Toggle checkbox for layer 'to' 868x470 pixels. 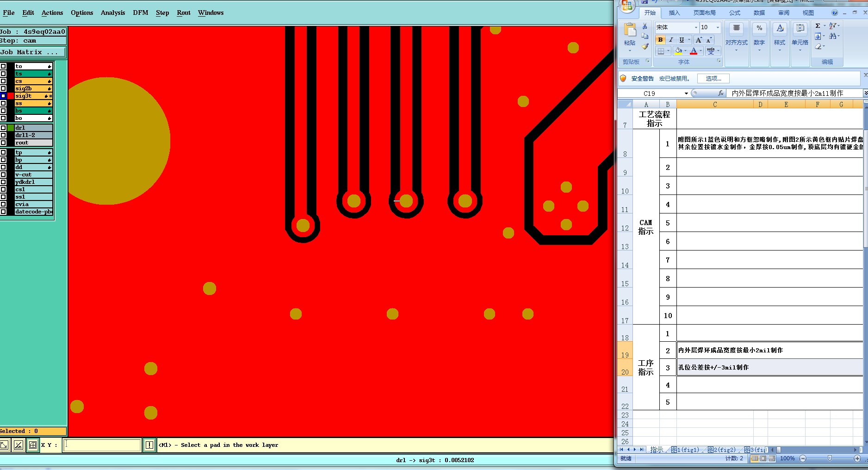[x=3, y=66]
